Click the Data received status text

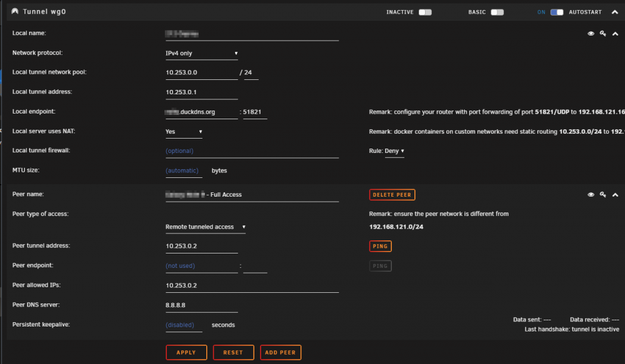[x=594, y=320]
